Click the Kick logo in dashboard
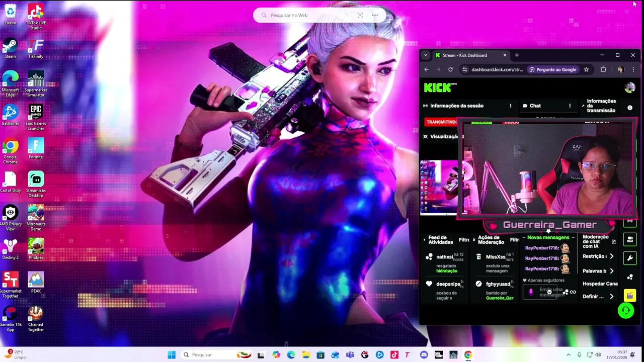The width and height of the screenshot is (644, 362). point(439,87)
